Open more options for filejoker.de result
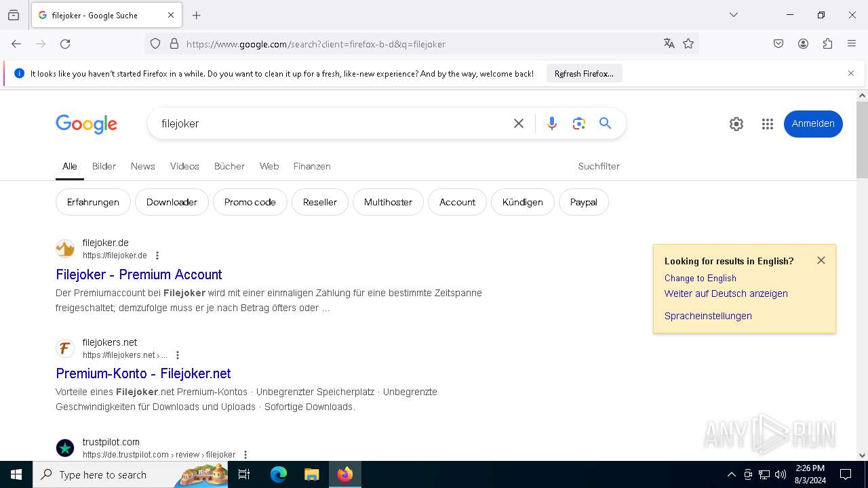868x488 pixels. tap(157, 256)
